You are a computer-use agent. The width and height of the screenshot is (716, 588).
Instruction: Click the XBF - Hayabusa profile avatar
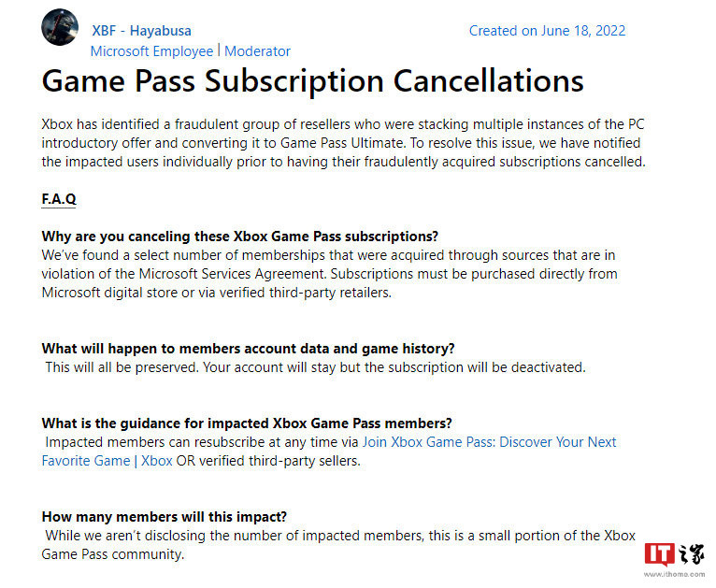(60, 27)
